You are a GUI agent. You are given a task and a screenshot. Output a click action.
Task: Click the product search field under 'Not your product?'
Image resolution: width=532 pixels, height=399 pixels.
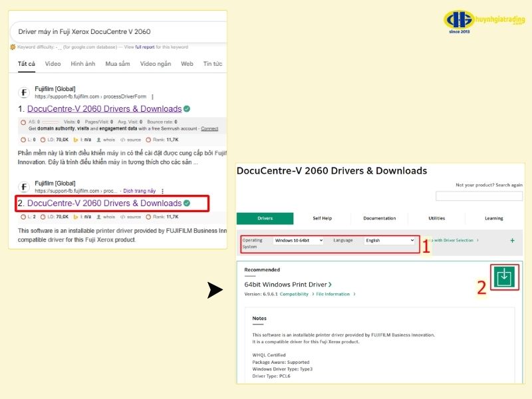point(479,196)
